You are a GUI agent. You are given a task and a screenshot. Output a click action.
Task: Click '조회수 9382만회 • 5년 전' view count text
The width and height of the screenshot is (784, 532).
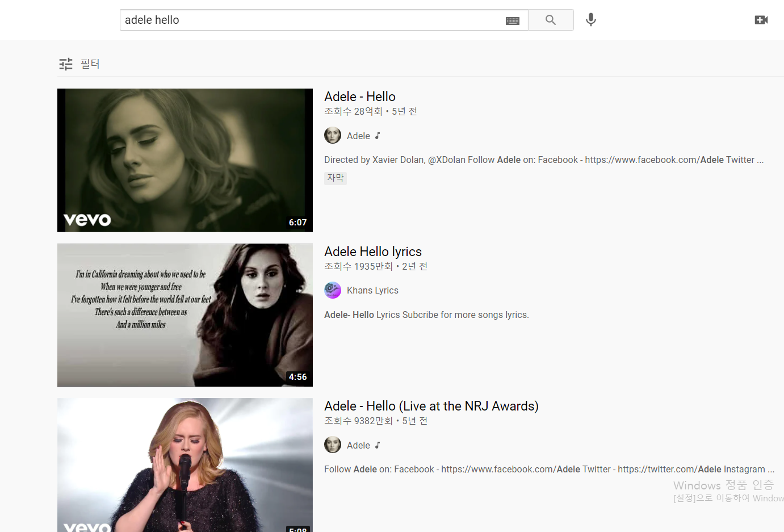(376, 421)
